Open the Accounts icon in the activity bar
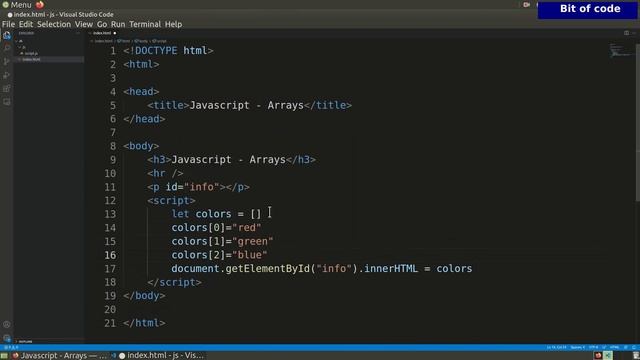Screen dimensions: 640x360 coord(7,325)
